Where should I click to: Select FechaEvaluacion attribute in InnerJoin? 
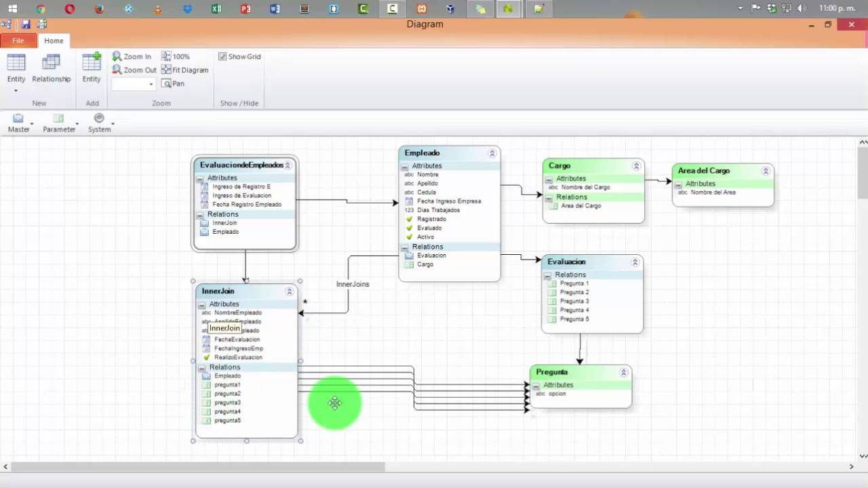[237, 340]
